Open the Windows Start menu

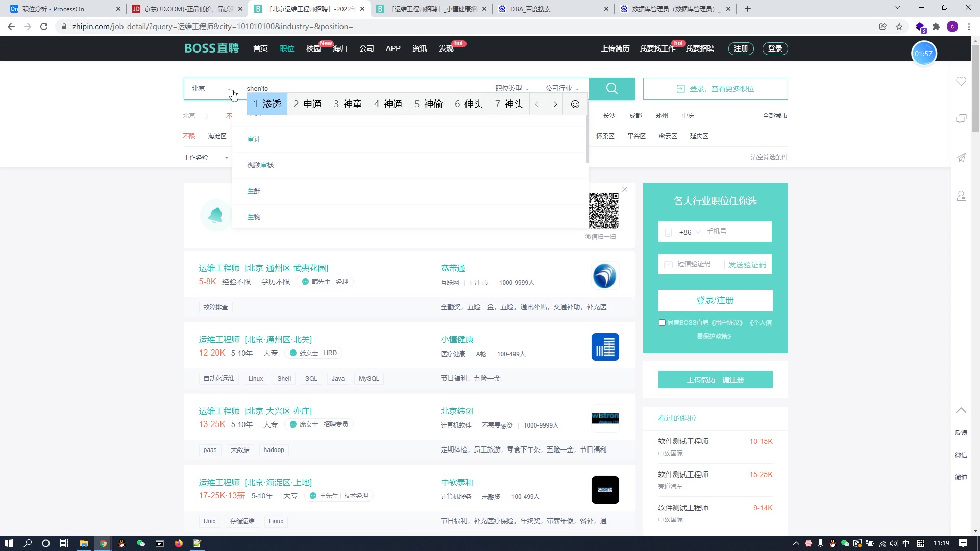9,543
